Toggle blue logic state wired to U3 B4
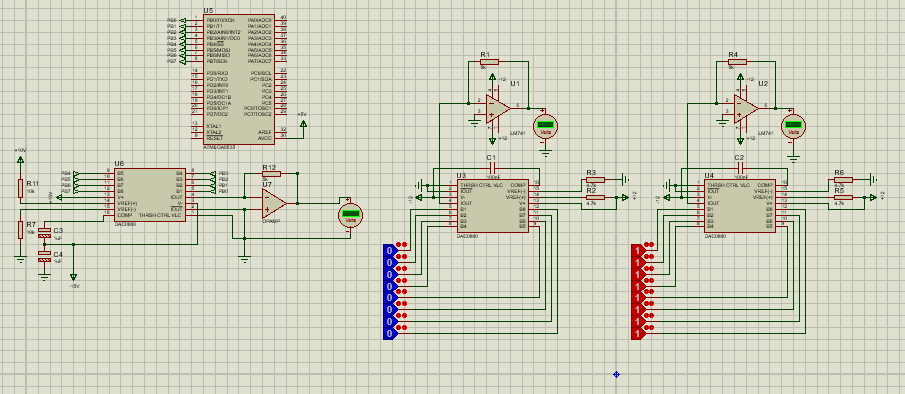The width and height of the screenshot is (905, 394). pos(390,285)
